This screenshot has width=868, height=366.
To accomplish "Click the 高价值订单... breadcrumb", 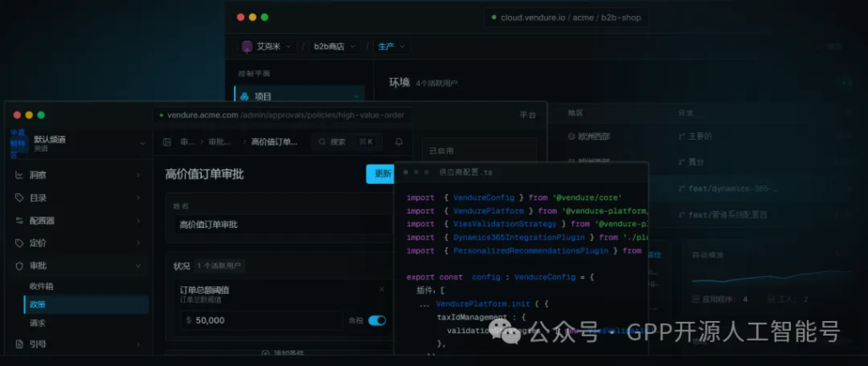I will tap(274, 142).
